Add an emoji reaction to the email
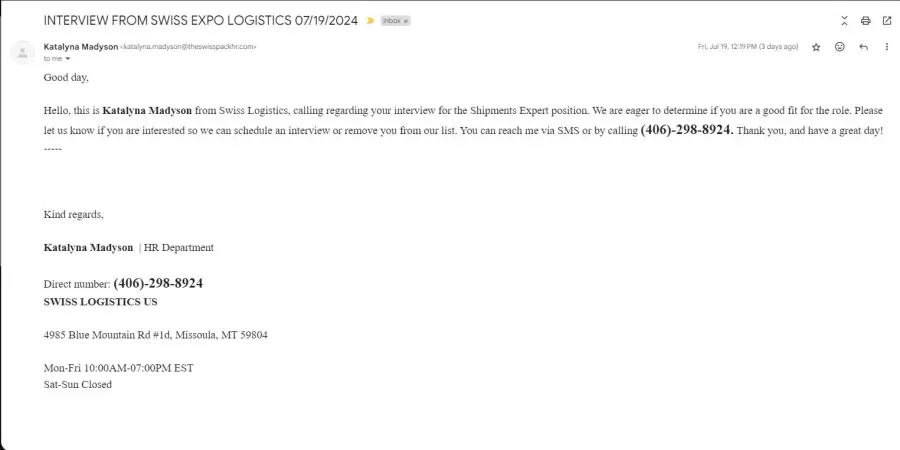Image resolution: width=900 pixels, height=450 pixels. (x=840, y=47)
